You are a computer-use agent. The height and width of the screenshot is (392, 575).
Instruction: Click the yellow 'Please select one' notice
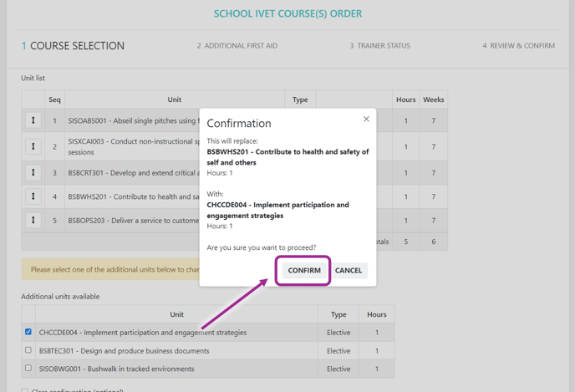click(x=110, y=269)
